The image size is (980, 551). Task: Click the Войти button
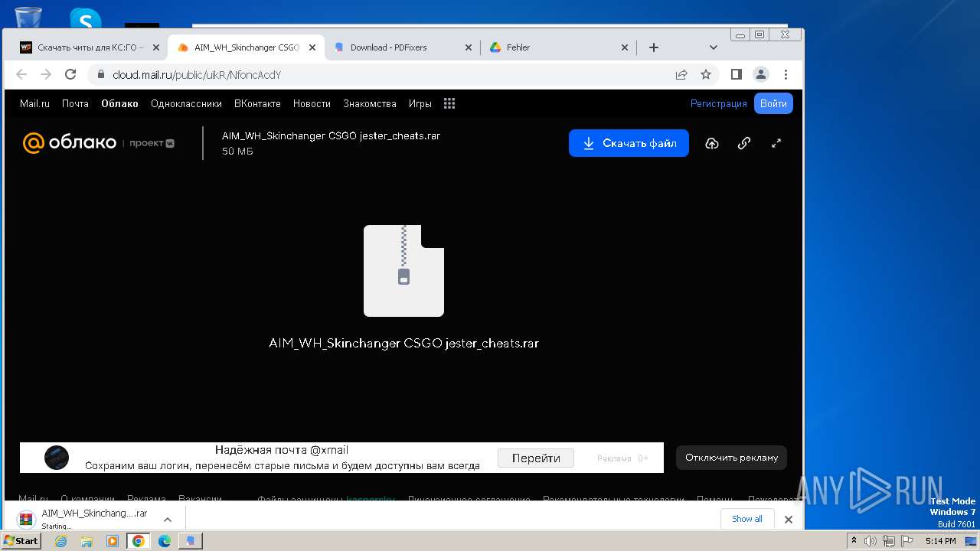[773, 103]
